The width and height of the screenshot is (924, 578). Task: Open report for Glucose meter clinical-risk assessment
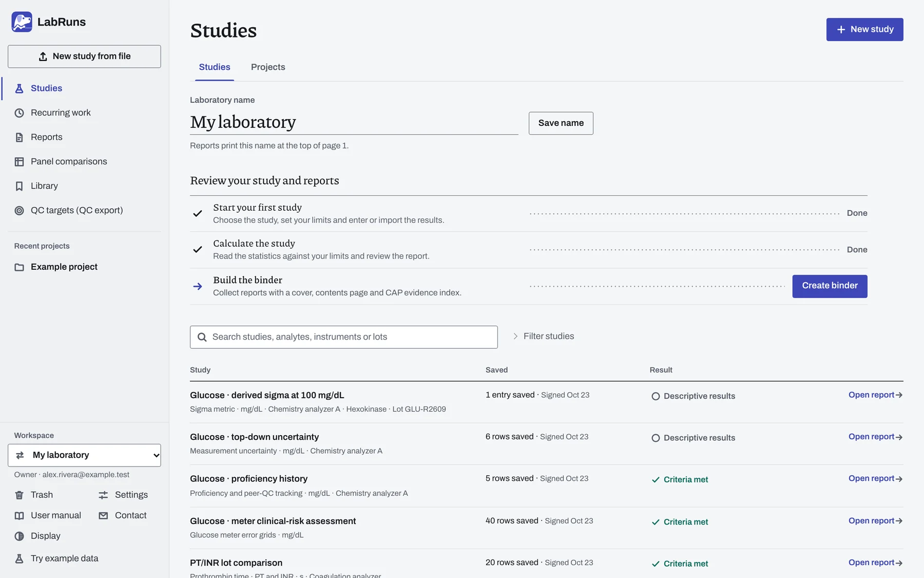click(875, 521)
